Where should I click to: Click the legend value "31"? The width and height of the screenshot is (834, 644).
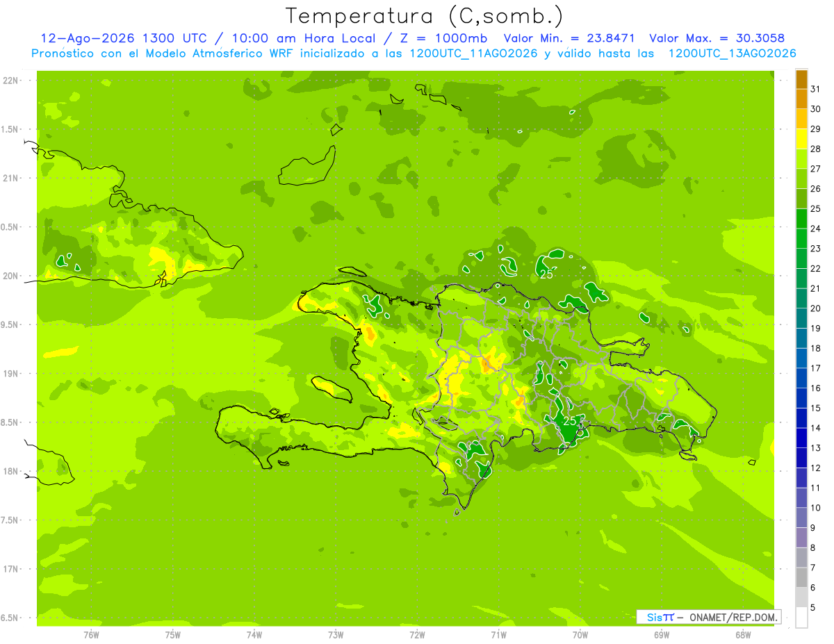(816, 89)
